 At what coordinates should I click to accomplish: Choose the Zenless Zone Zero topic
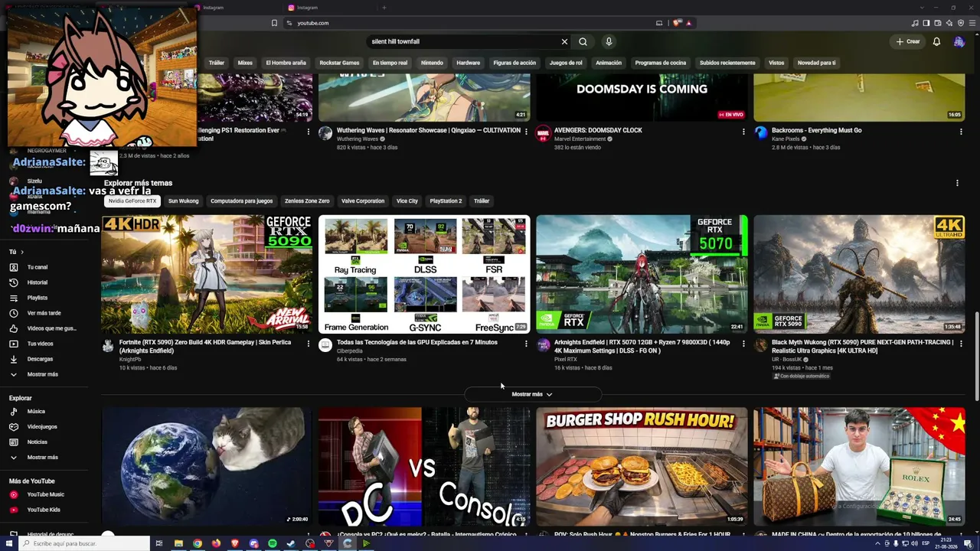pyautogui.click(x=307, y=201)
